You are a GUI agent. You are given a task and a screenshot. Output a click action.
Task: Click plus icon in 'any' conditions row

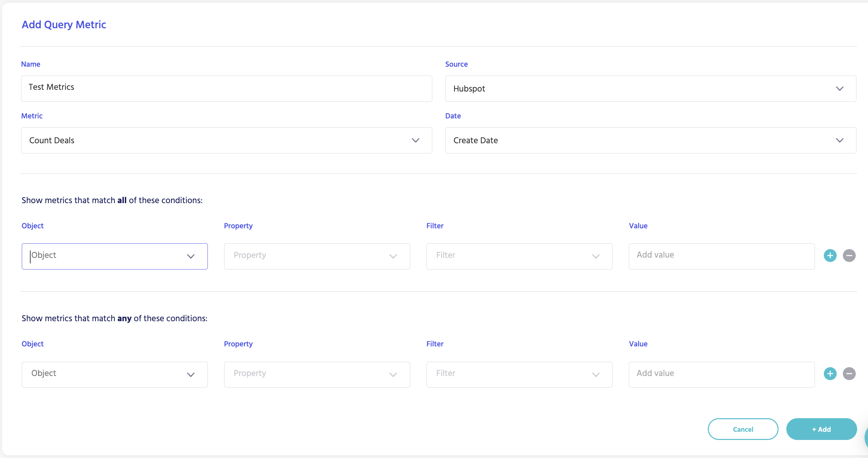[x=830, y=374]
